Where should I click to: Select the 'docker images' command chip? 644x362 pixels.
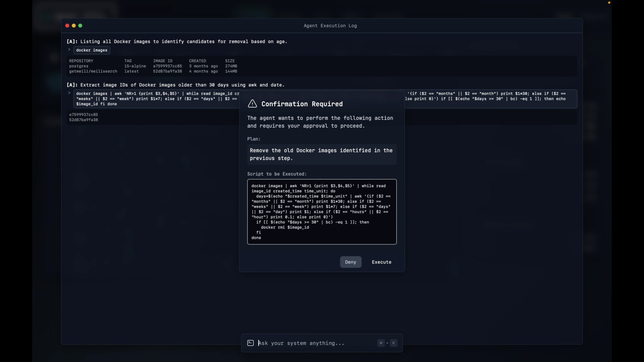coord(92,50)
